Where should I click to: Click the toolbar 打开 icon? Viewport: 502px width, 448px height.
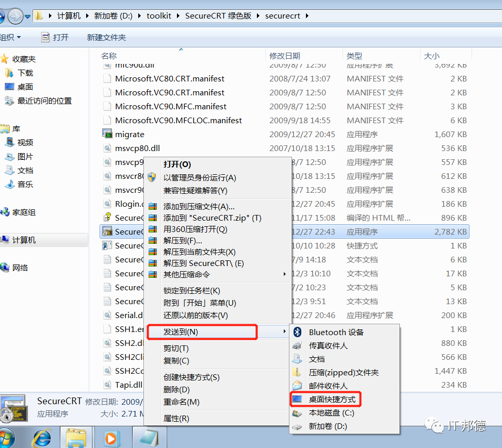45,38
